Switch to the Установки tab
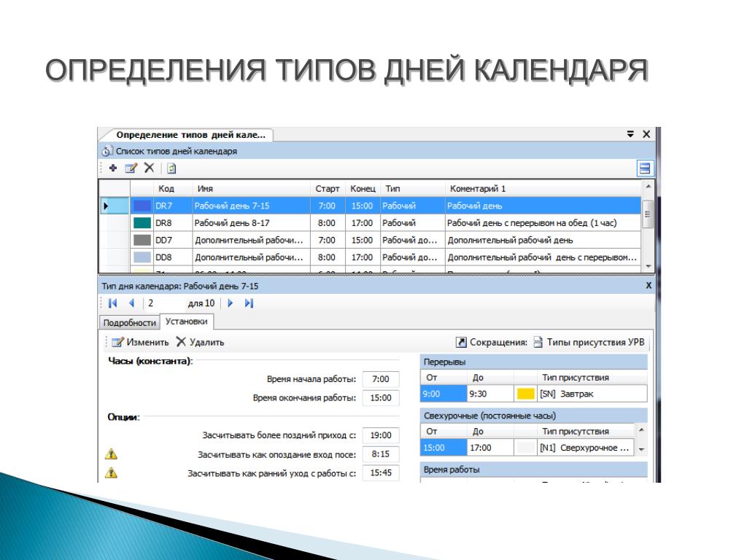The height and width of the screenshot is (560, 747). coord(186,322)
